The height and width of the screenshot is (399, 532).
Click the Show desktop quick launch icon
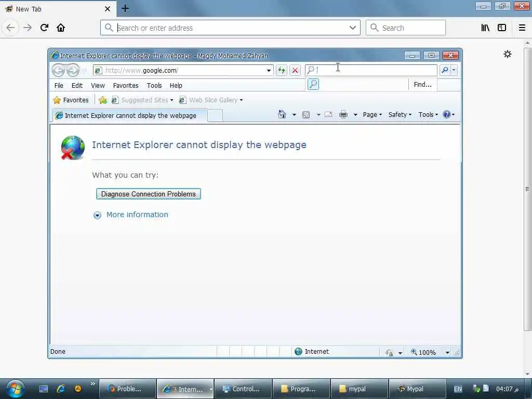[x=44, y=389]
